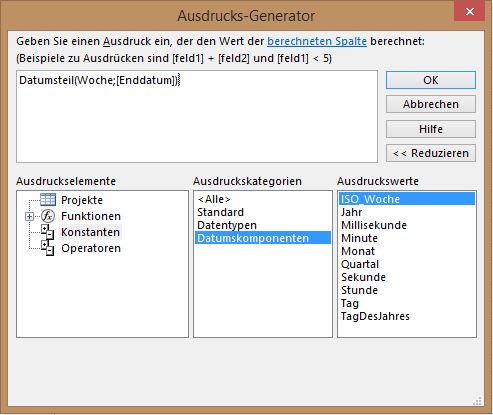Open the berechneten Spalte link
Screen dimensions: 493x415
(x=317, y=41)
